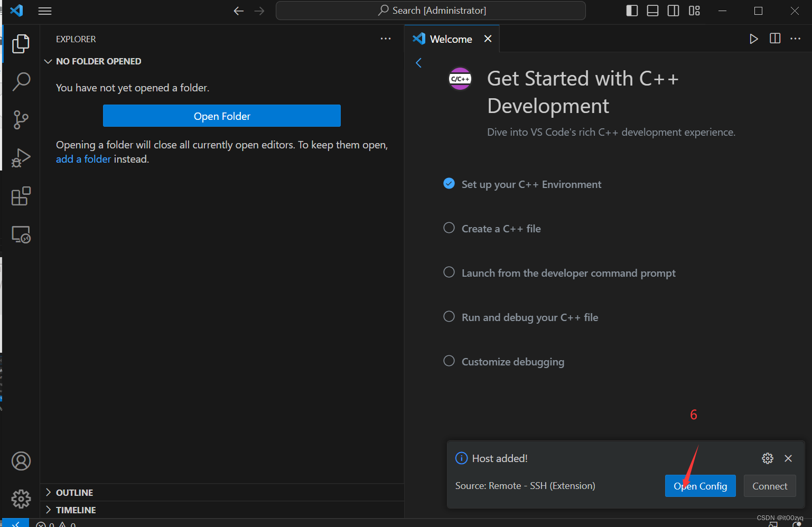
Task: Select the Create a C++ file step
Action: pyautogui.click(x=501, y=229)
